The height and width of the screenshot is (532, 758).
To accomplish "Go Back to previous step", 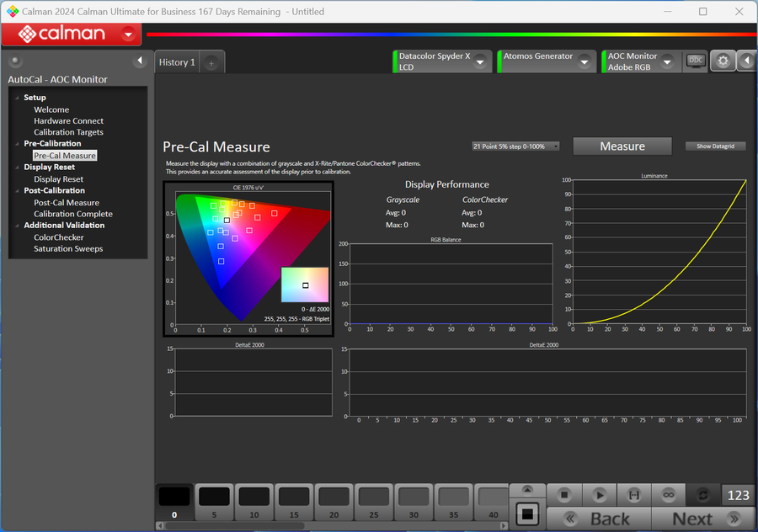I will (599, 519).
